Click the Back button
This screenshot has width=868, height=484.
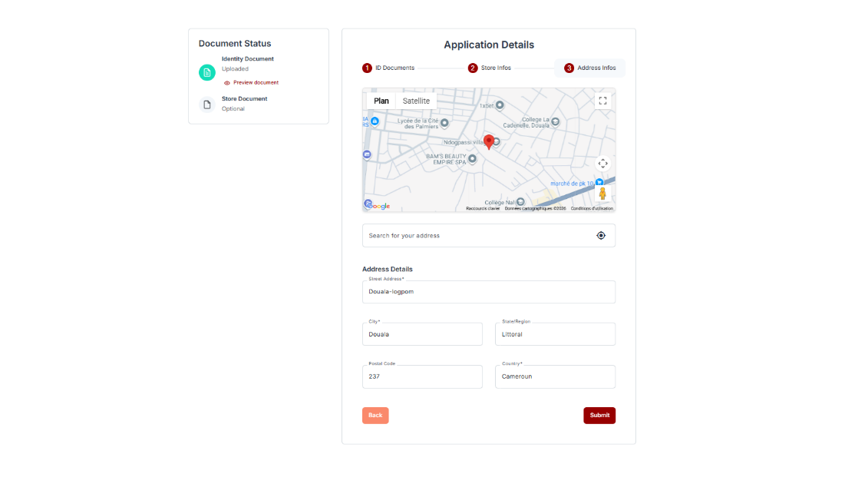375,416
